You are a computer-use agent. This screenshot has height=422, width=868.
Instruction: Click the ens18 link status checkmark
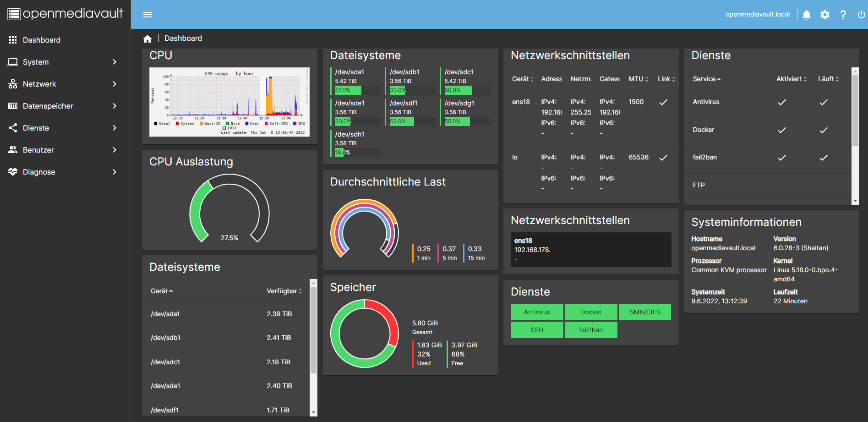click(663, 102)
